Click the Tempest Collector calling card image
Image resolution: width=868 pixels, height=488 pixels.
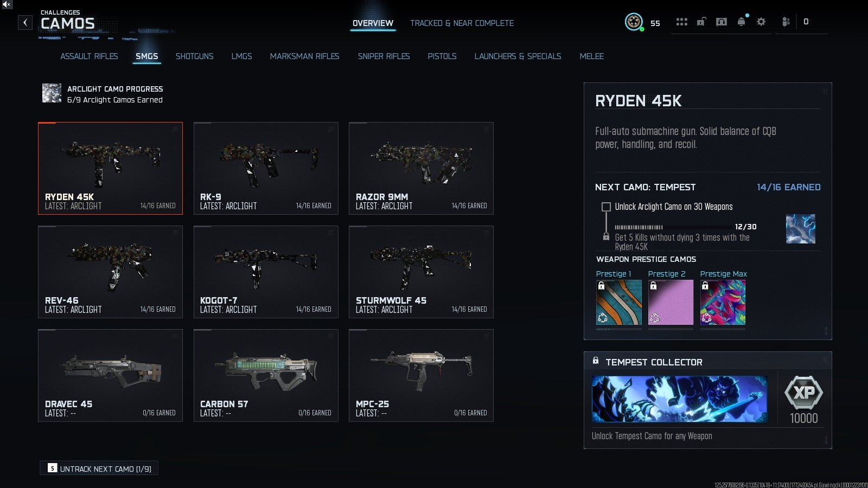[x=680, y=399]
